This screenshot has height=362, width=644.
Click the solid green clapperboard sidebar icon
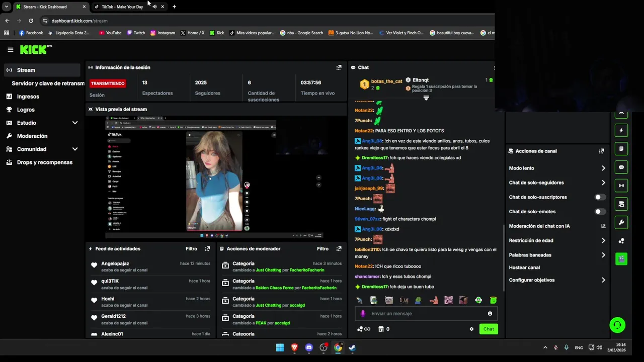[621, 259]
